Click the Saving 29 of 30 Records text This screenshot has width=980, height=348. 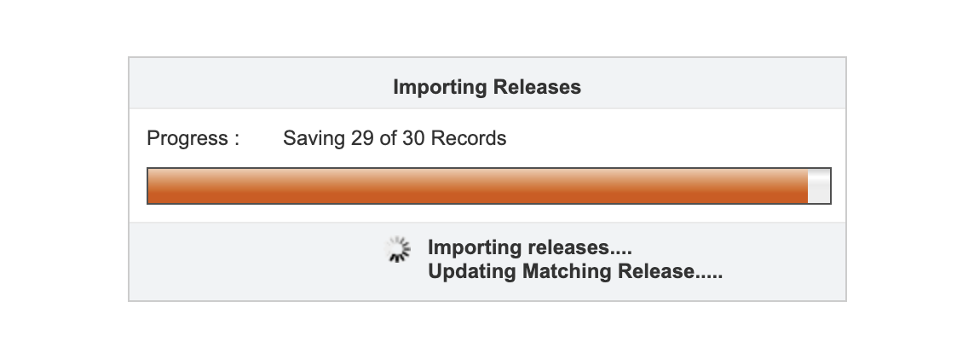(395, 137)
